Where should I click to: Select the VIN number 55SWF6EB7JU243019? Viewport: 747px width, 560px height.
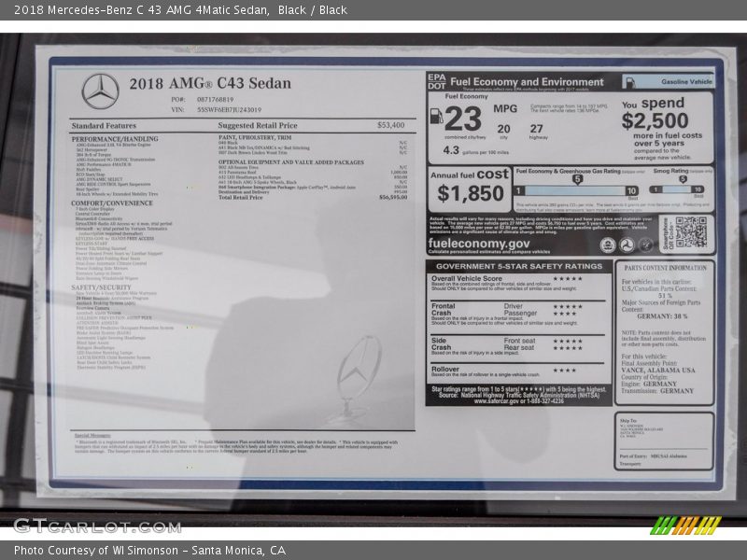click(229, 109)
